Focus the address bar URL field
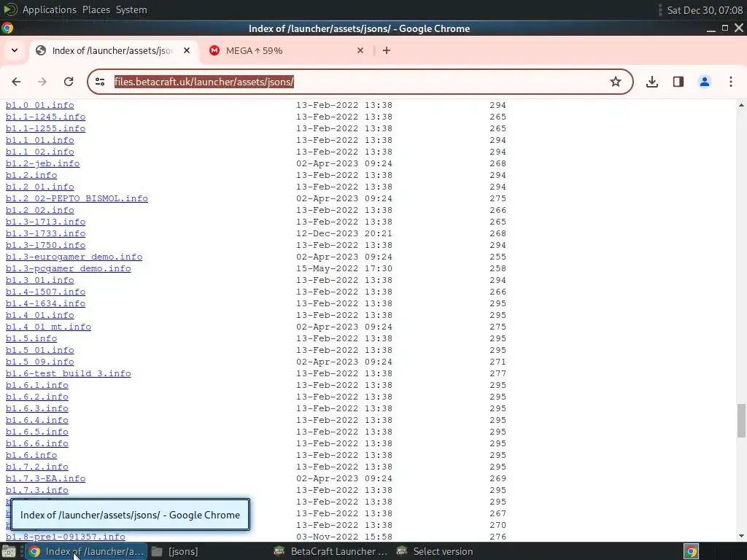The image size is (747, 560). point(362,82)
